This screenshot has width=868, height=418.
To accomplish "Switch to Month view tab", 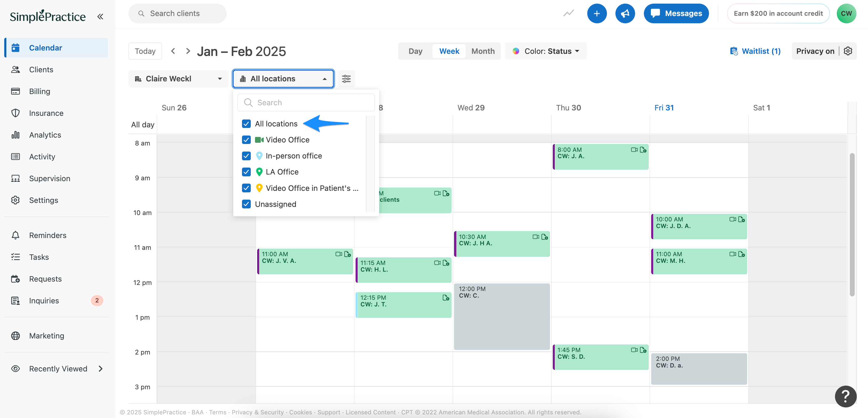I will point(482,51).
